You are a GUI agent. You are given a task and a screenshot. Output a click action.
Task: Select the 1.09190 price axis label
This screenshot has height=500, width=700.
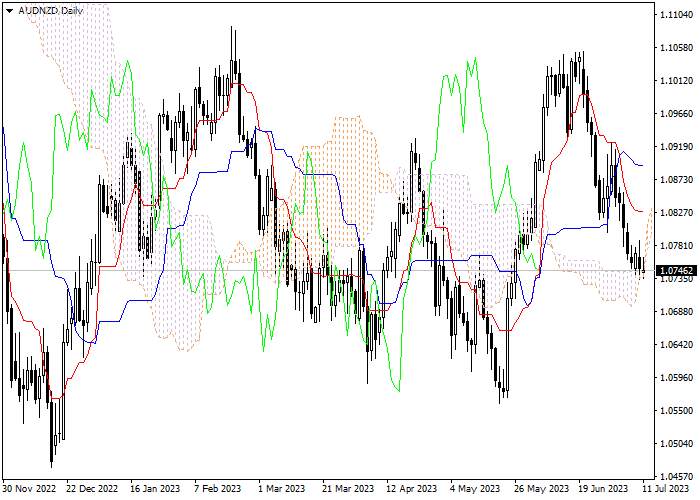pos(677,146)
